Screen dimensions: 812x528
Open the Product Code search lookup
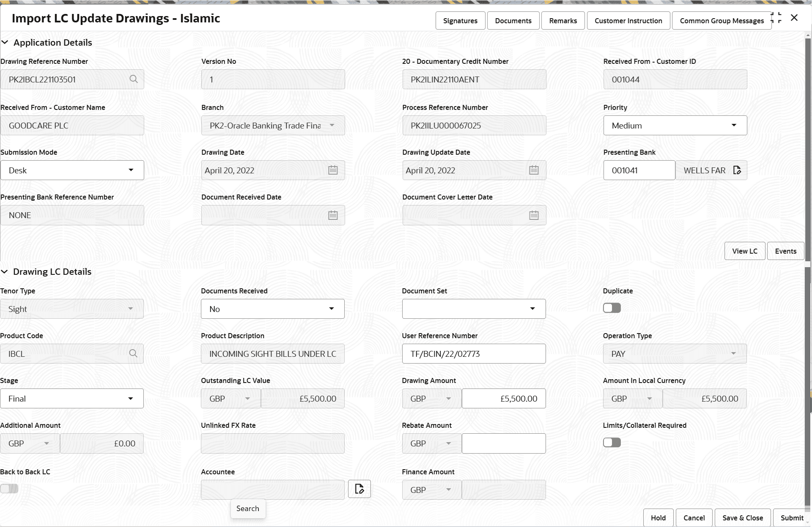point(134,353)
